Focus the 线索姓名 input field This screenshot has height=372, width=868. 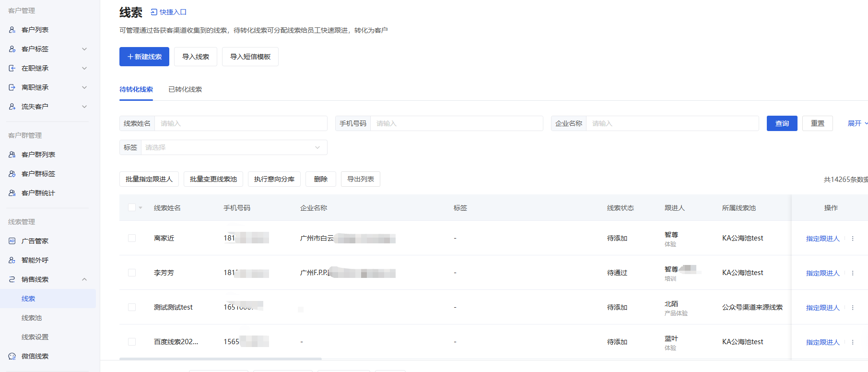[241, 123]
